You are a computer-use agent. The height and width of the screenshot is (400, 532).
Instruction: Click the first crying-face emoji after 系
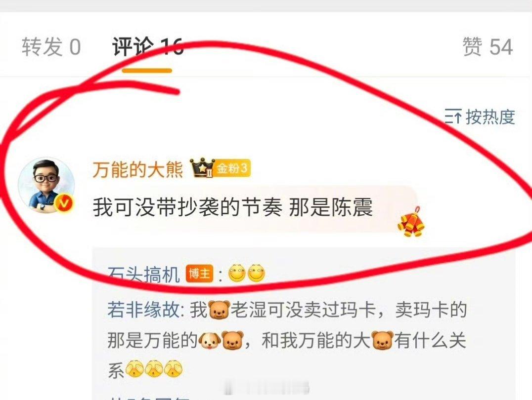coord(134,369)
